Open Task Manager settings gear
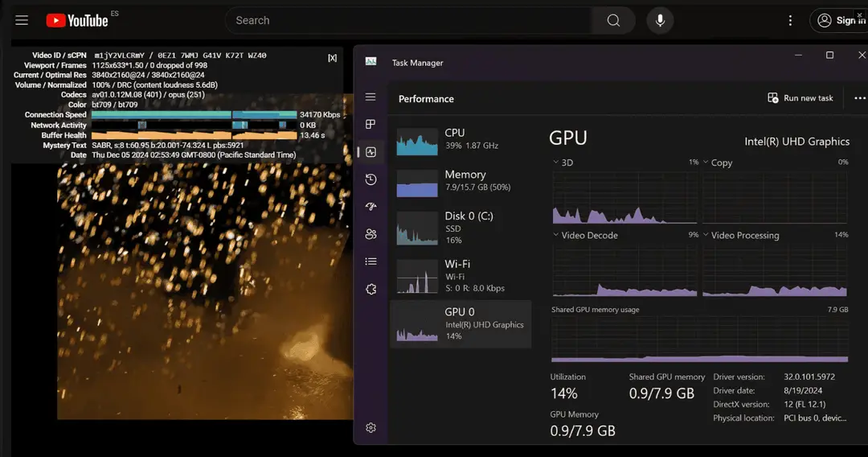868x457 pixels. click(371, 428)
